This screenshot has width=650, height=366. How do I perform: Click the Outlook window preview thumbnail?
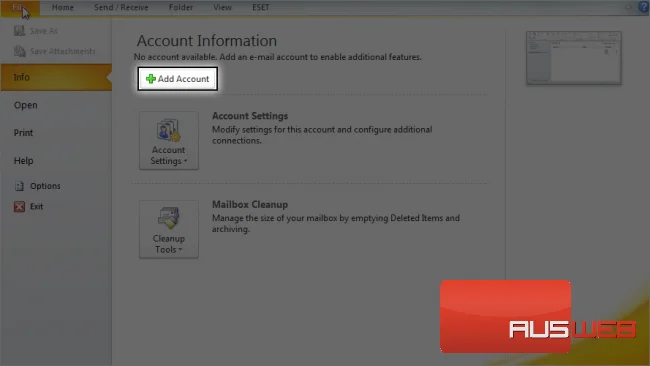click(574, 58)
